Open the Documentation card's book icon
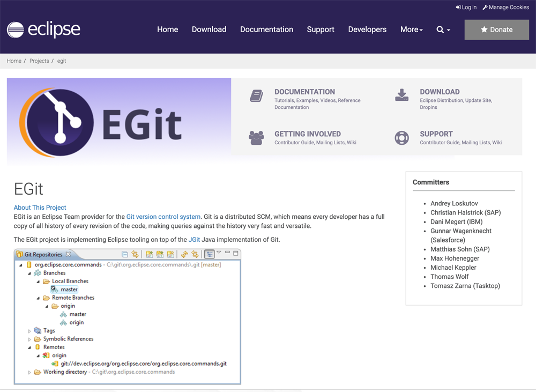The height and width of the screenshot is (392, 536). pos(256,96)
